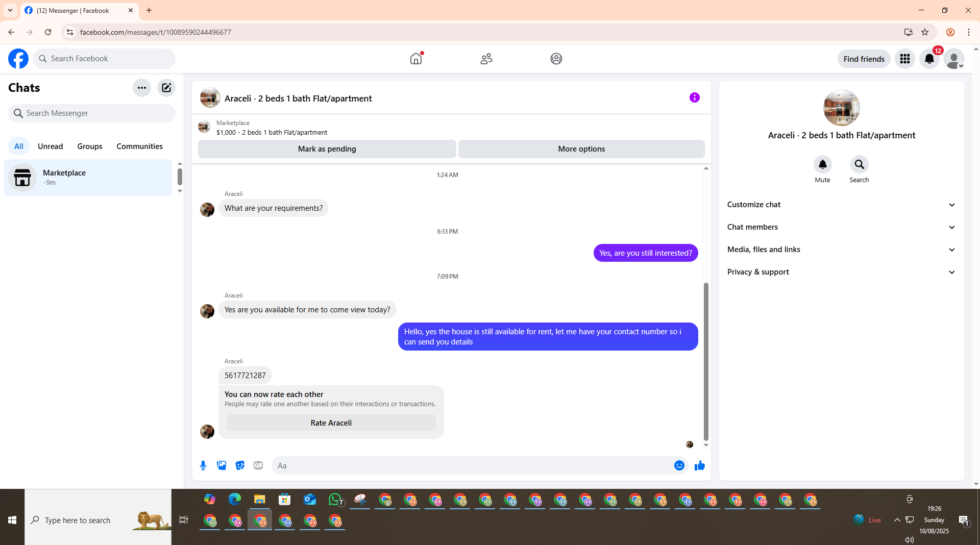Click the listing thumbnail in right panel
The width and height of the screenshot is (980, 545).
841,108
